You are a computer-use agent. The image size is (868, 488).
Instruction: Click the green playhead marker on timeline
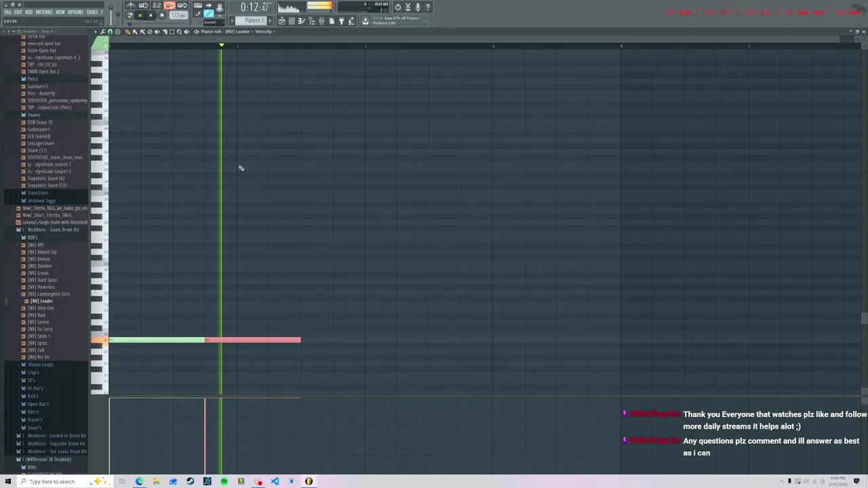(221, 45)
